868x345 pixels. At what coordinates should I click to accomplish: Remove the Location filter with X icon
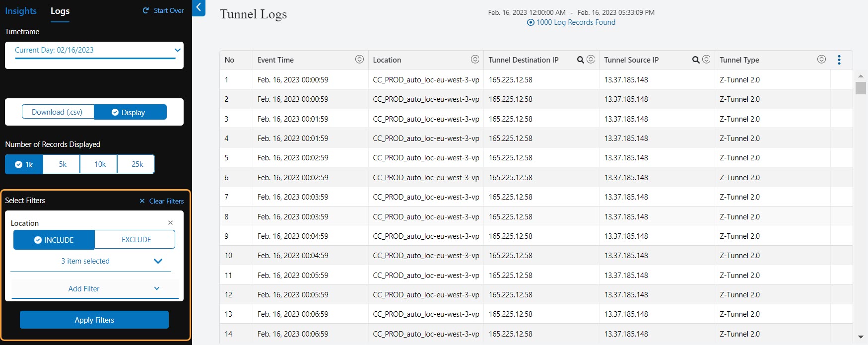[x=170, y=223]
